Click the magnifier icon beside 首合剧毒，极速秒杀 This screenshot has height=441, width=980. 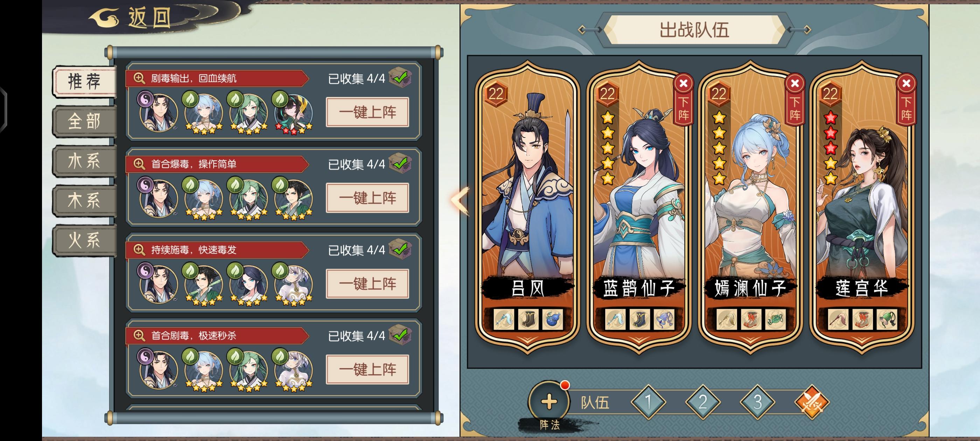pos(139,336)
